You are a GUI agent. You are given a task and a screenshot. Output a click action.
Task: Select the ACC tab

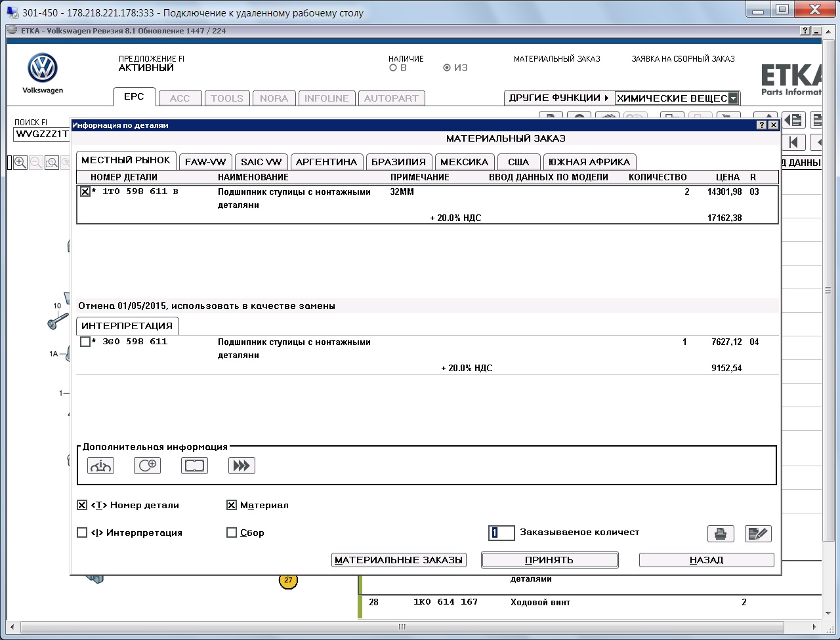pyautogui.click(x=180, y=98)
